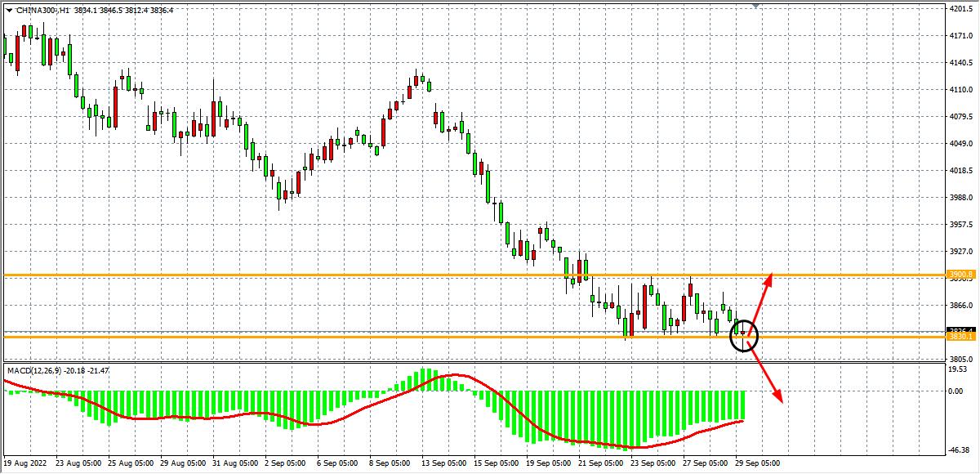This screenshot has height=474, width=980.
Task: Click the 4201.5 value on price scale
Action: click(x=960, y=9)
